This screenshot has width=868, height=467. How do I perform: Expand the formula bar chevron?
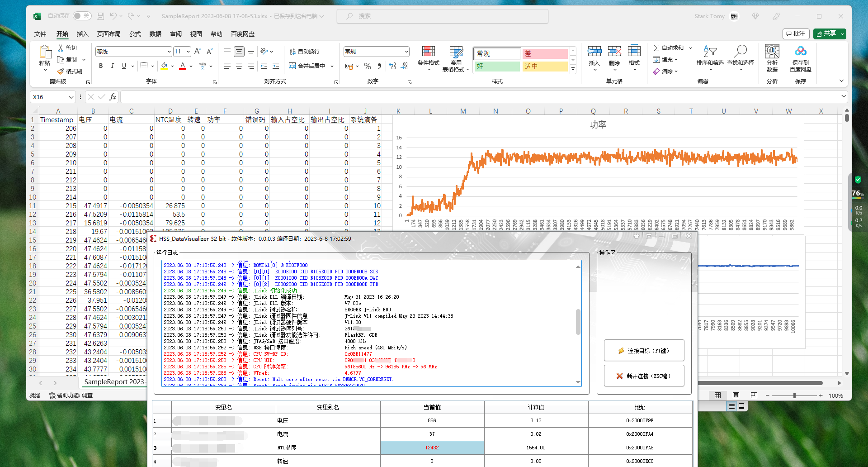844,96
